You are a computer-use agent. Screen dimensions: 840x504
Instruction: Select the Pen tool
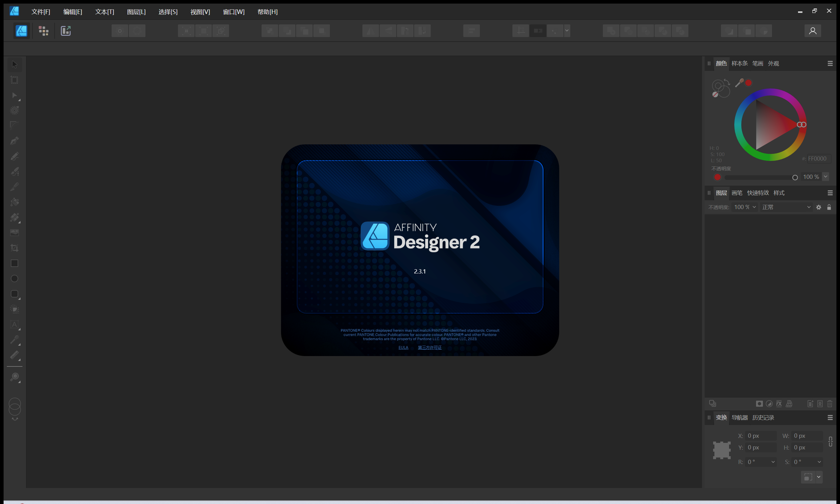15,141
